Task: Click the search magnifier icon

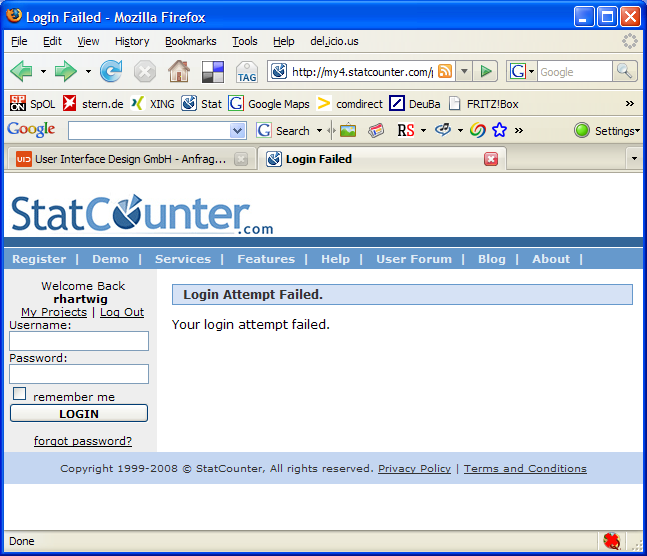Action: tap(624, 71)
